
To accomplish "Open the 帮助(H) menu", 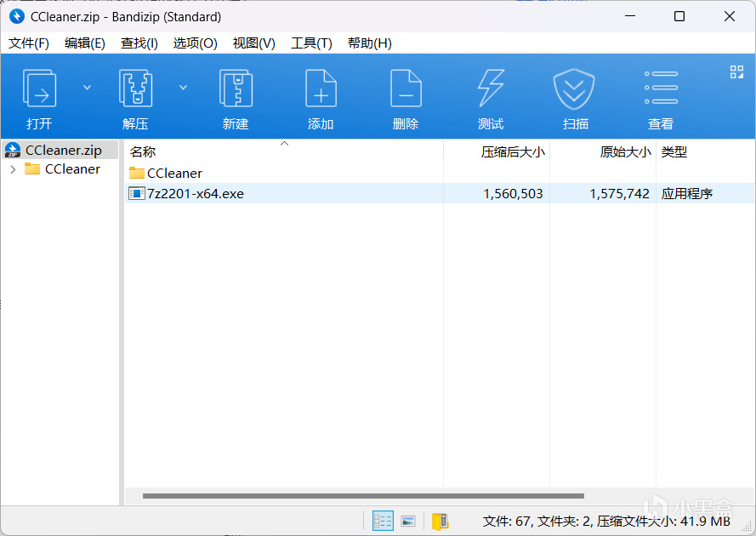I will pos(370,43).
